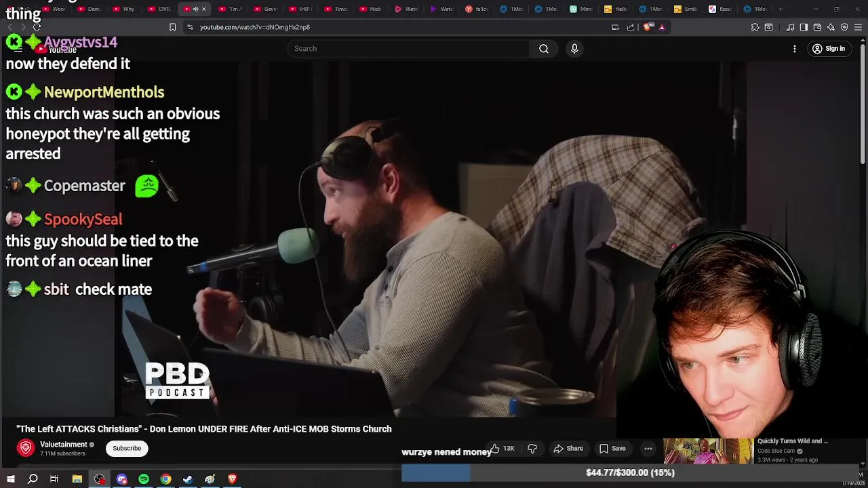Start voice search with the microphone icon

[x=574, y=49]
